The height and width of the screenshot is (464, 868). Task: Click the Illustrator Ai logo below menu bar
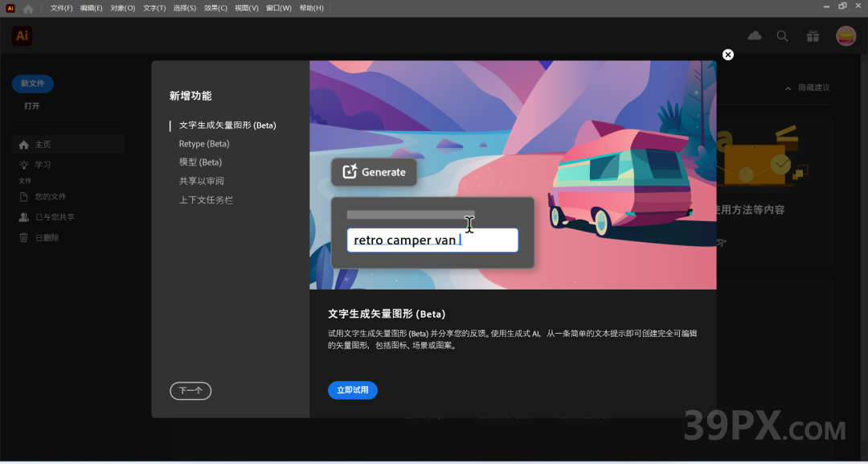click(23, 36)
